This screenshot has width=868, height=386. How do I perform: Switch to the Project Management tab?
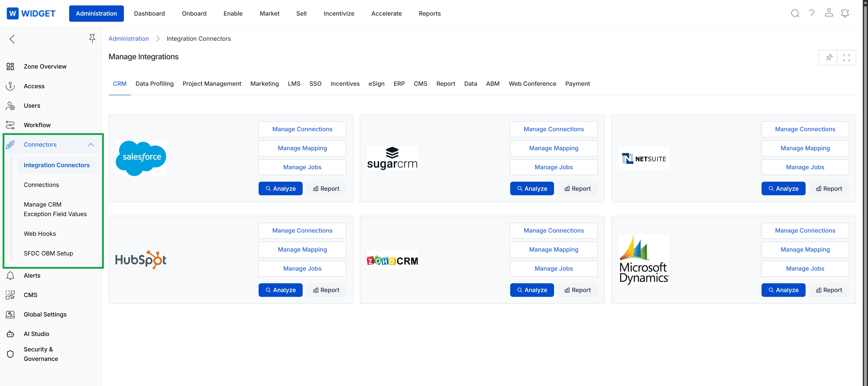(x=212, y=84)
